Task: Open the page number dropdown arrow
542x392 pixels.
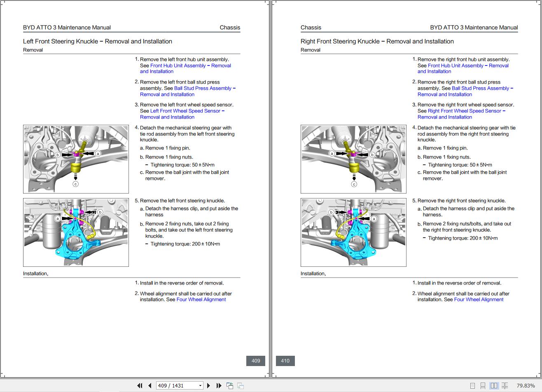Action: pos(200,386)
